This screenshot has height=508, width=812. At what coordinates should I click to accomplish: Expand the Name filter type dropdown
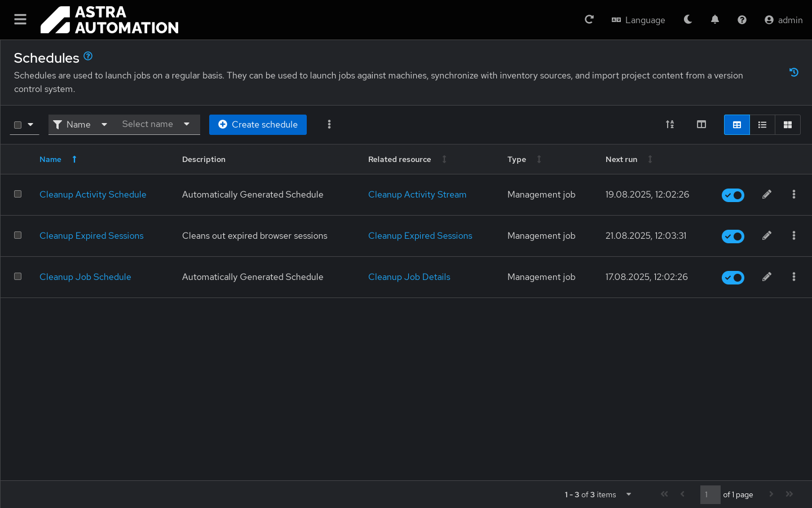pos(80,125)
